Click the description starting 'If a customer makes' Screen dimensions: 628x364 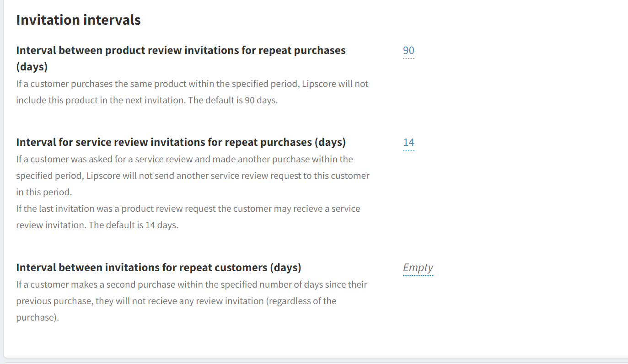pos(192,285)
